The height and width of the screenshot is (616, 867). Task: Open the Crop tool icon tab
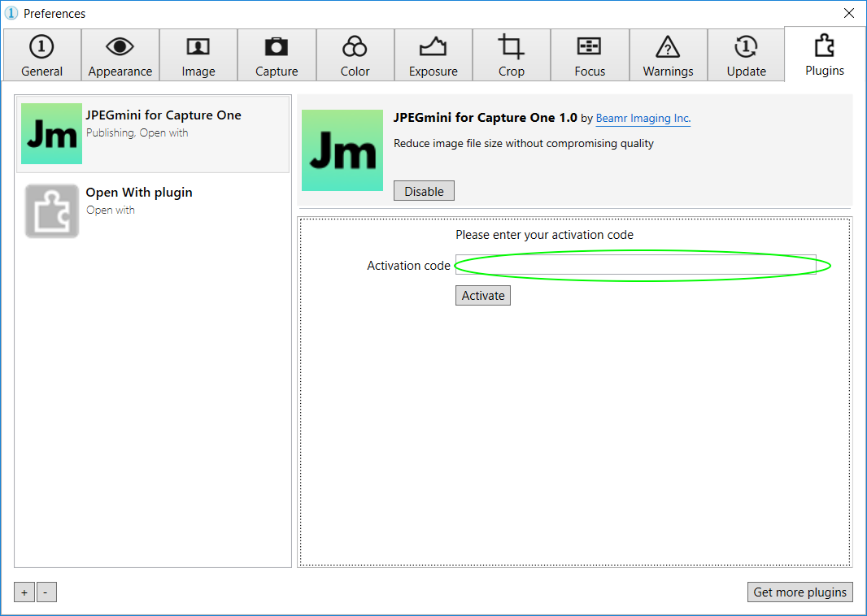coord(512,55)
